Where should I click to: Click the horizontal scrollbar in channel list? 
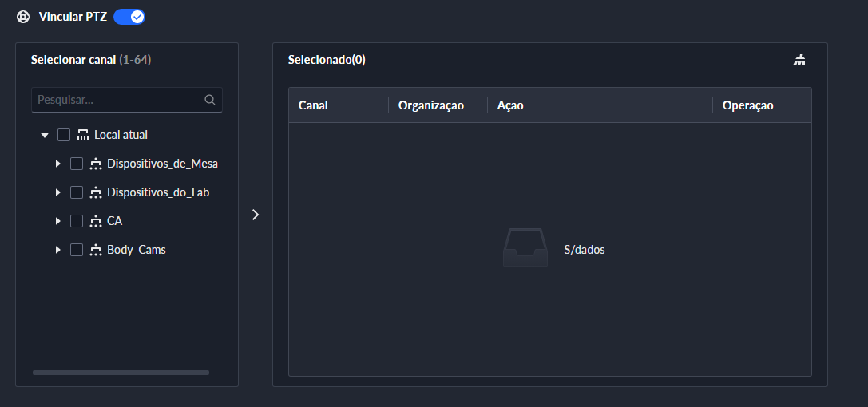tap(121, 373)
